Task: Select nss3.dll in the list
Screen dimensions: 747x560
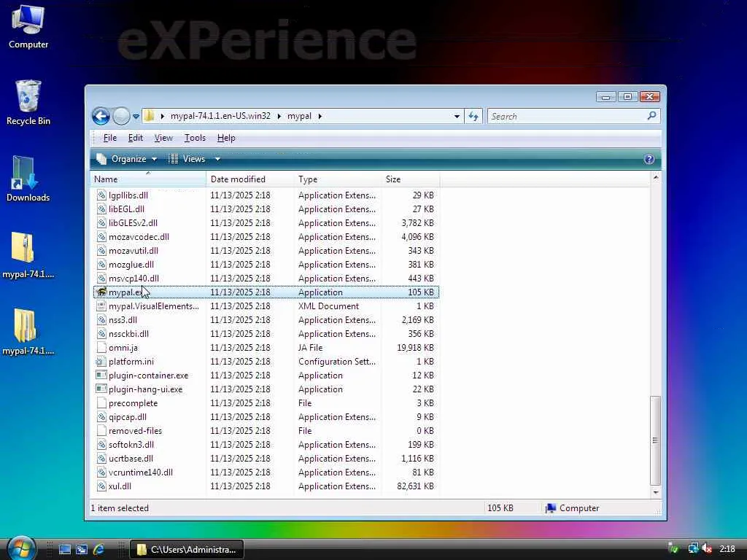Action: coord(123,320)
